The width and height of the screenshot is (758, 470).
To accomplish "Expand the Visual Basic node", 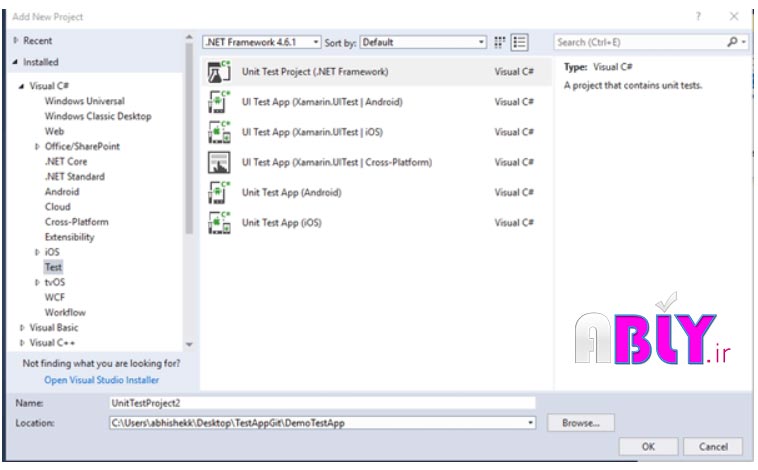I will point(22,328).
